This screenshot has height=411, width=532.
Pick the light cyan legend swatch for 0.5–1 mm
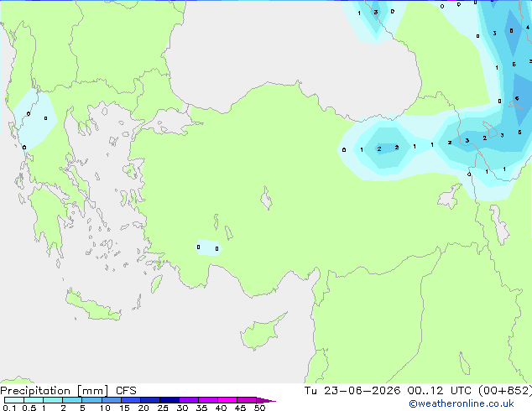pos(34,400)
